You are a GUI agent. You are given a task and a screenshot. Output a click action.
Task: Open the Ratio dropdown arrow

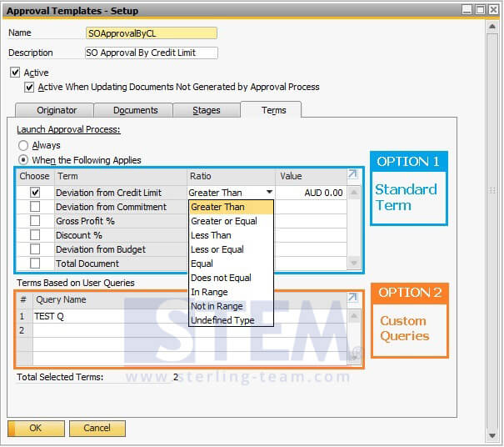(269, 192)
